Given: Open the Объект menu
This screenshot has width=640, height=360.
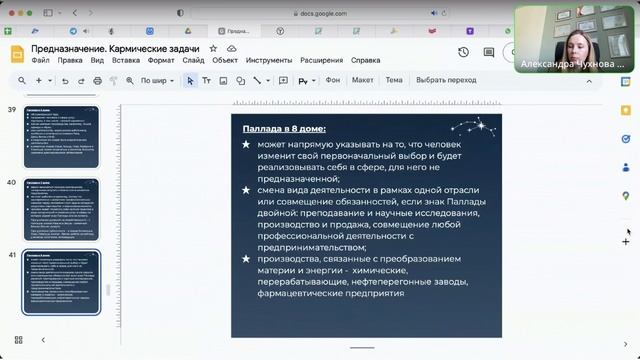Looking at the screenshot, I should tap(225, 60).
